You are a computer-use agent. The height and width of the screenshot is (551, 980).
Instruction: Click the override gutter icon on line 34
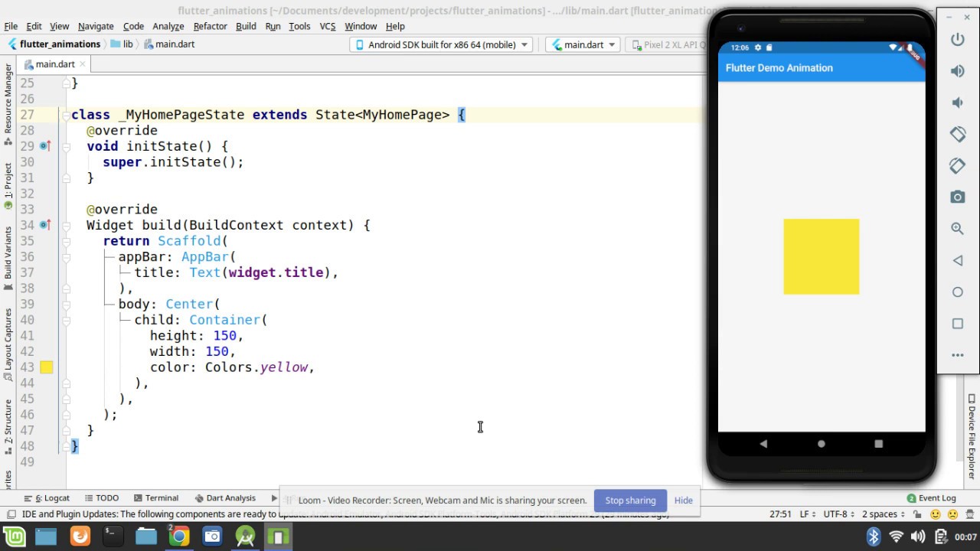point(45,225)
